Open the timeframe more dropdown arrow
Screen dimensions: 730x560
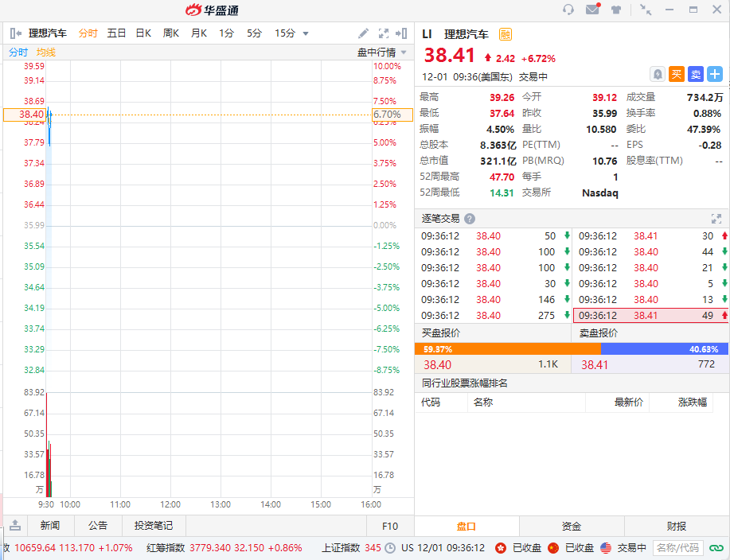pyautogui.click(x=306, y=33)
